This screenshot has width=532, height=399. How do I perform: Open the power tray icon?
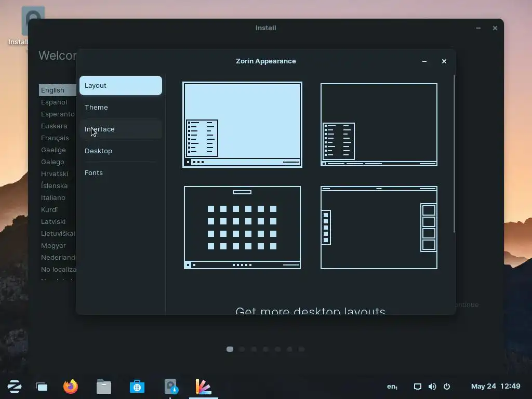pos(447,387)
